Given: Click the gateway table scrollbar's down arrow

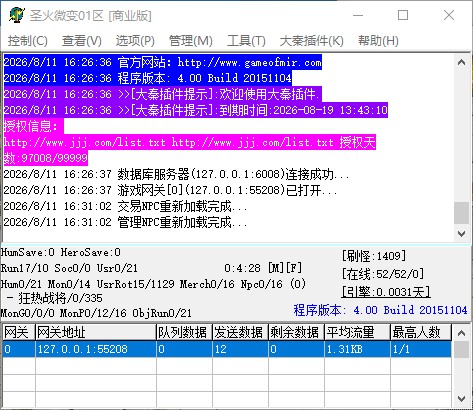Looking at the screenshot, I should [462, 399].
